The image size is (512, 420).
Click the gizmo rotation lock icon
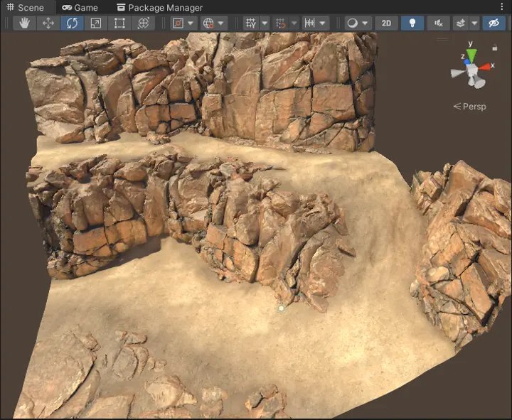(495, 48)
